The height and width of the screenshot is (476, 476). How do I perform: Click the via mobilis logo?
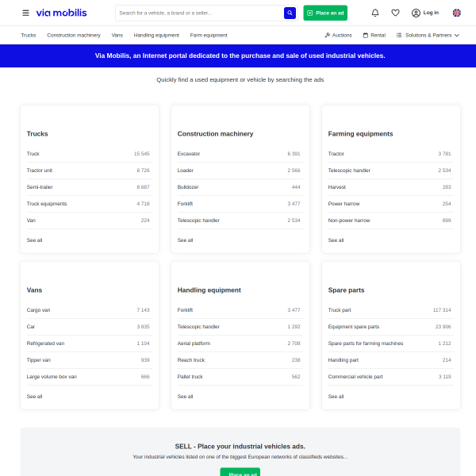tap(61, 13)
